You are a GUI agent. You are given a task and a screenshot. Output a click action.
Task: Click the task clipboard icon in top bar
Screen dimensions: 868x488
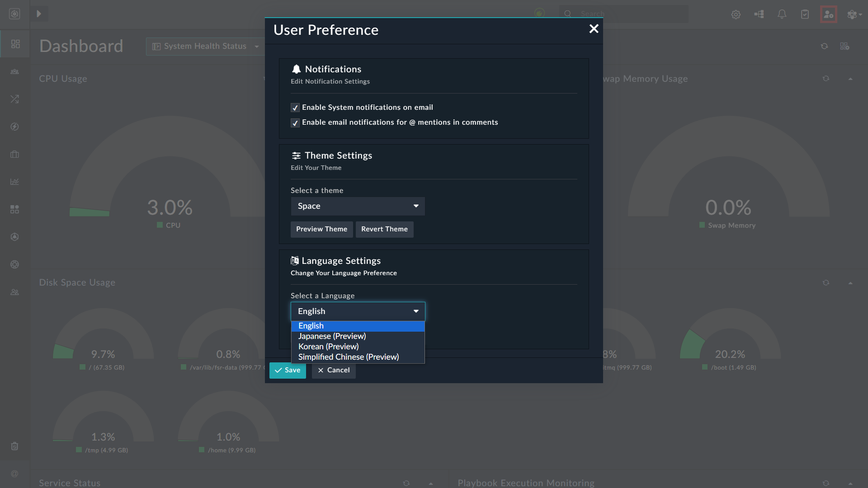[805, 14]
